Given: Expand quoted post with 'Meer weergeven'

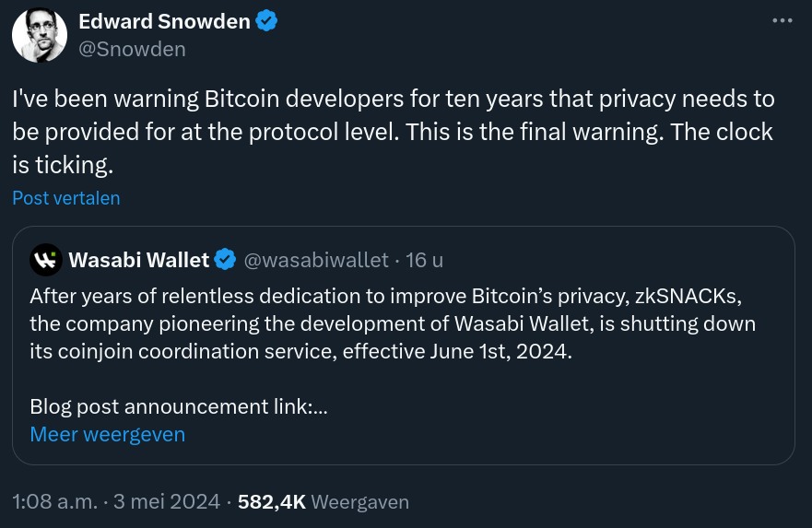Looking at the screenshot, I should point(107,434).
